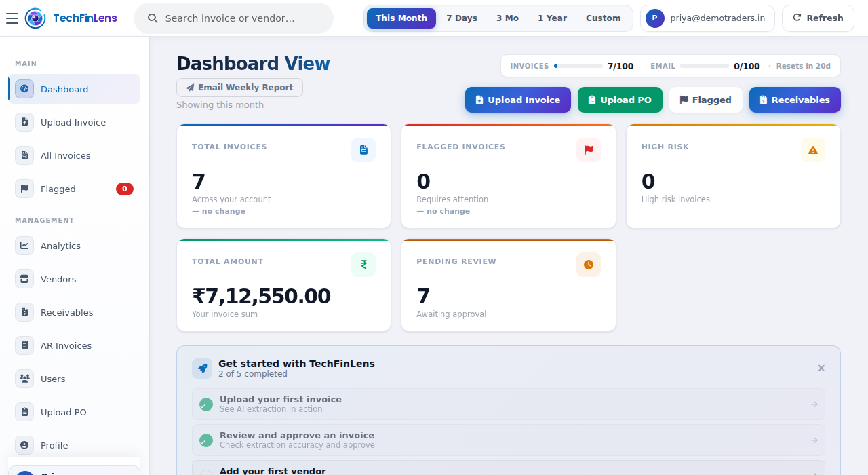The image size is (868, 475).
Task: Click the Invoices usage progress bar
Action: [x=578, y=66]
